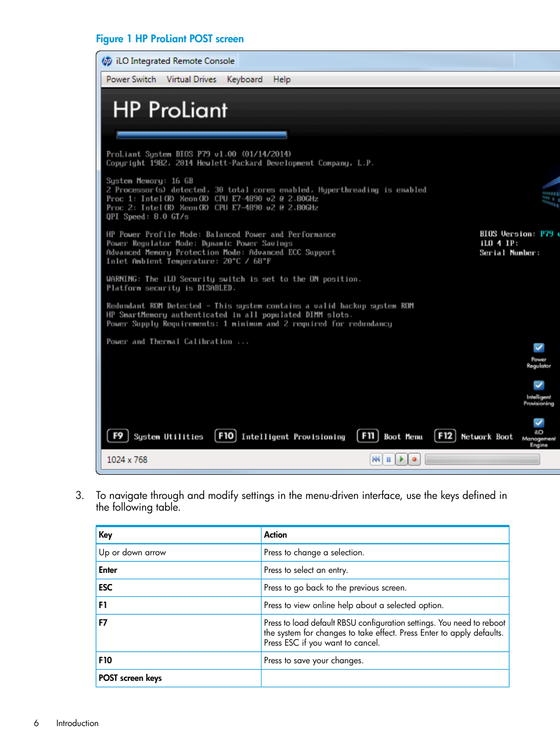
Task: Click the pause playback button
Action: click(388, 460)
